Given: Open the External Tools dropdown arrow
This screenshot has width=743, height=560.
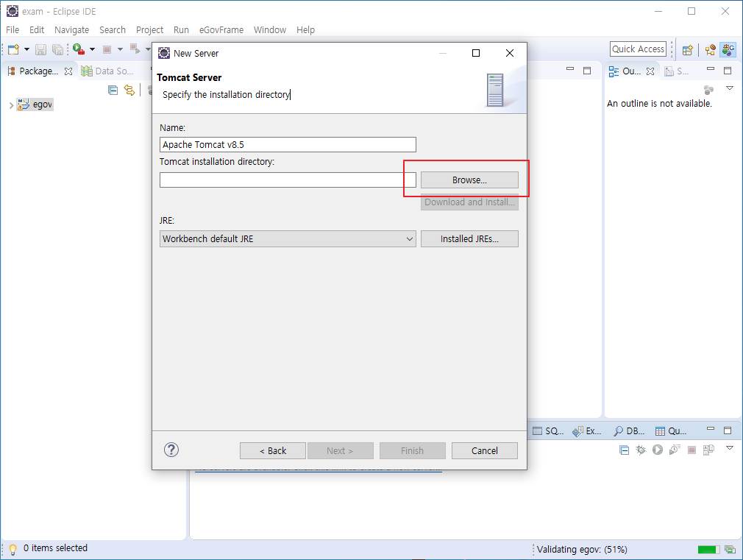Looking at the screenshot, I should click(93, 49).
